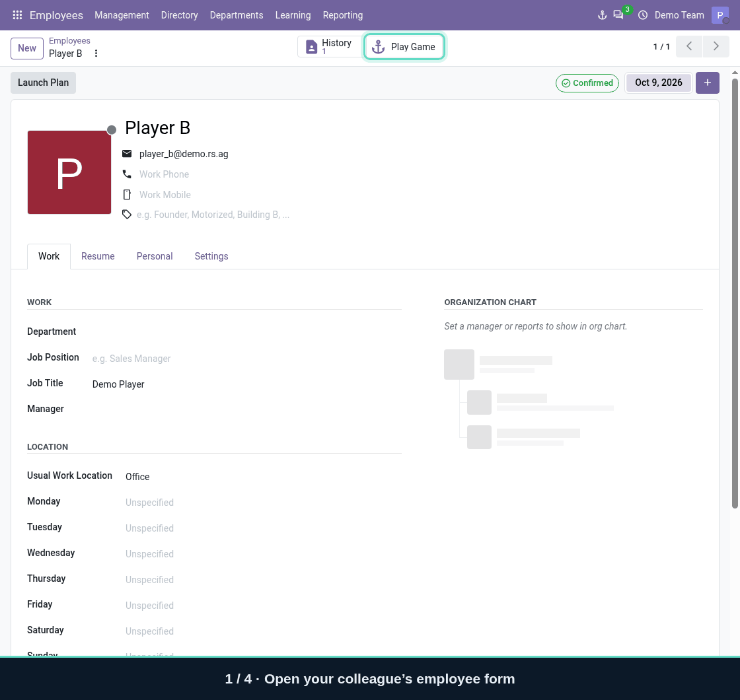Open the Directory menu
The width and height of the screenshot is (740, 700).
tap(179, 15)
